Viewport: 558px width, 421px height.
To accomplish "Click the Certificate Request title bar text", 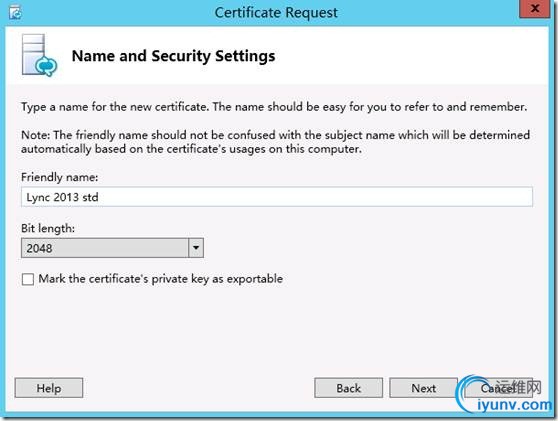I will click(276, 13).
